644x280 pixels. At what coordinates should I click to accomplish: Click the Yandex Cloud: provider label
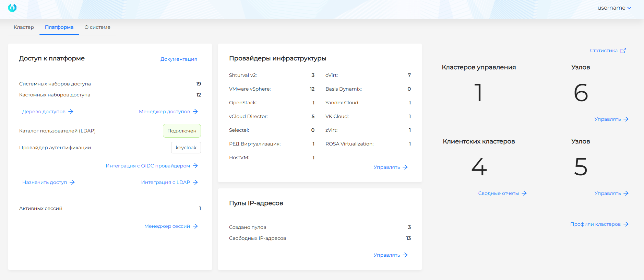point(342,103)
